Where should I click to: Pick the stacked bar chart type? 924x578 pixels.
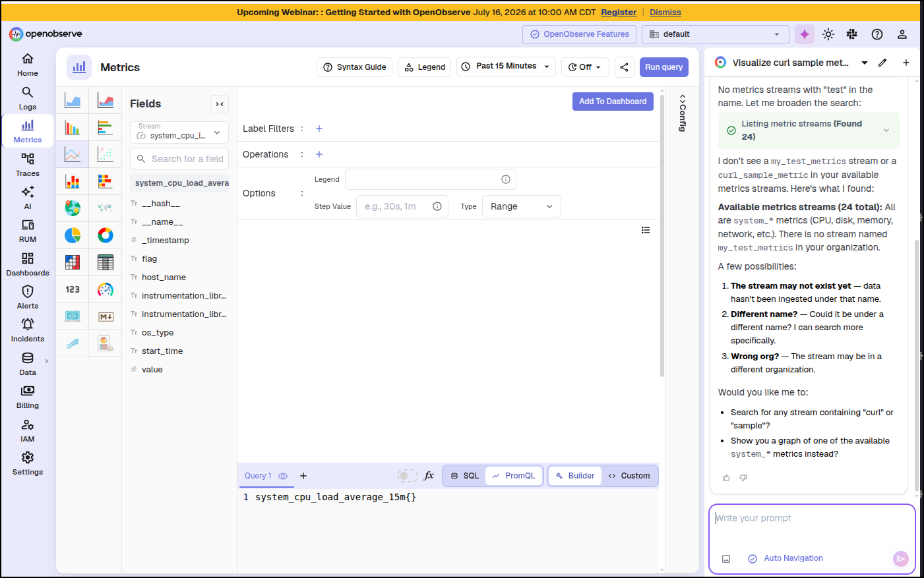pyautogui.click(x=73, y=181)
